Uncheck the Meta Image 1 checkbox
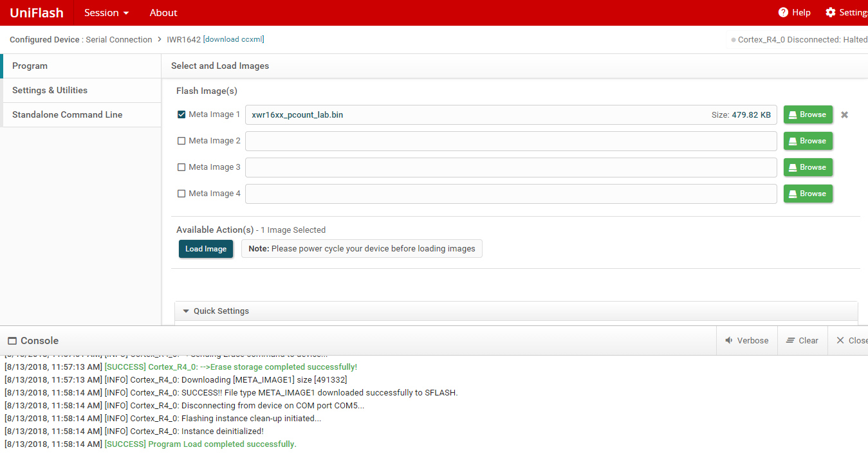 pos(181,114)
